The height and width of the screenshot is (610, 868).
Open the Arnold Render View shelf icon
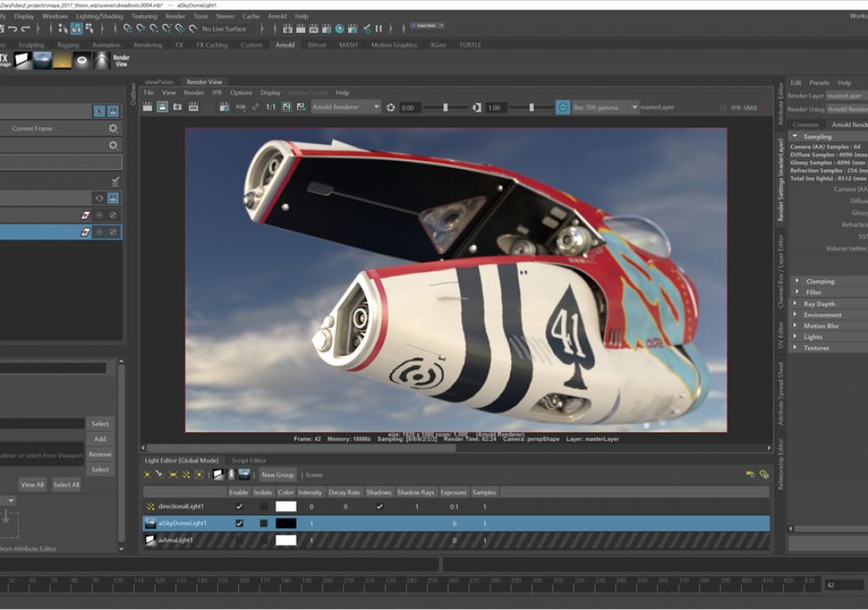click(x=120, y=60)
